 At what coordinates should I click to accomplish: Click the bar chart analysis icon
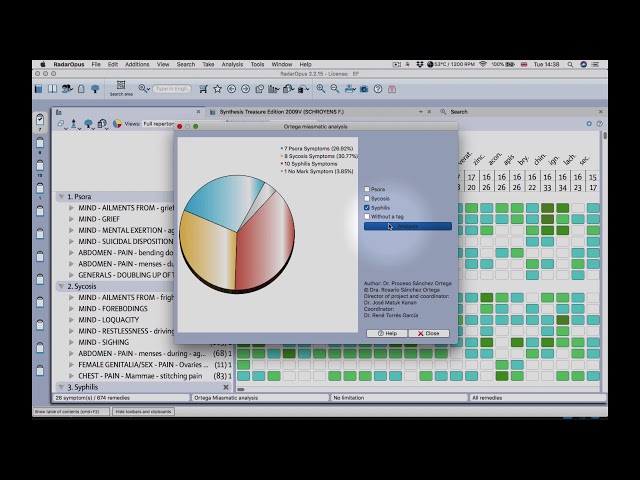click(273, 89)
